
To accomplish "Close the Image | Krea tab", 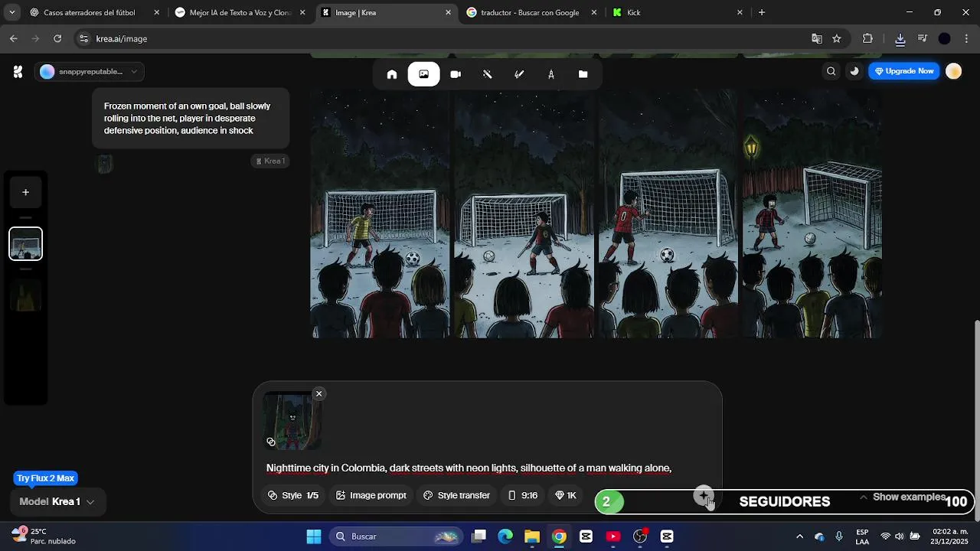I will (x=449, y=12).
